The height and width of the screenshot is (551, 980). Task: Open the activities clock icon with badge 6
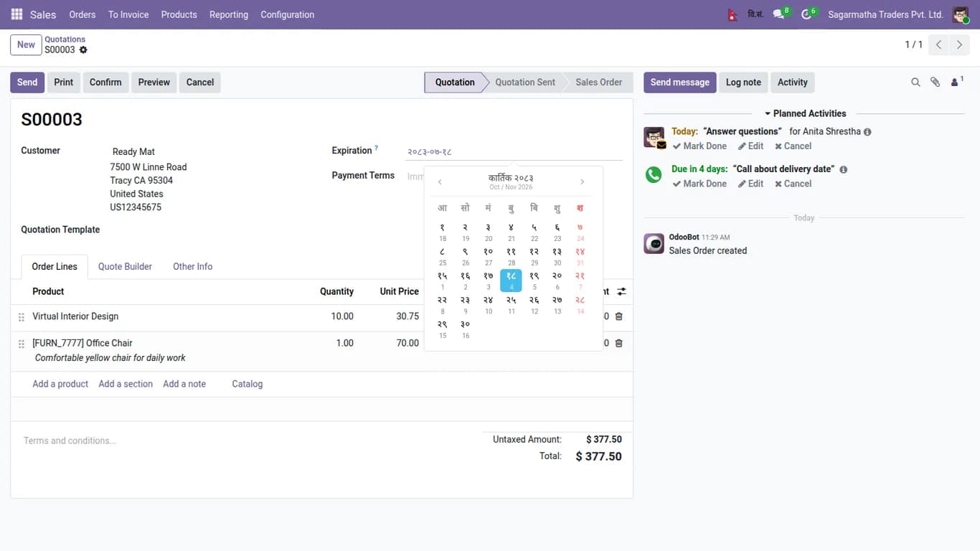pos(806,14)
